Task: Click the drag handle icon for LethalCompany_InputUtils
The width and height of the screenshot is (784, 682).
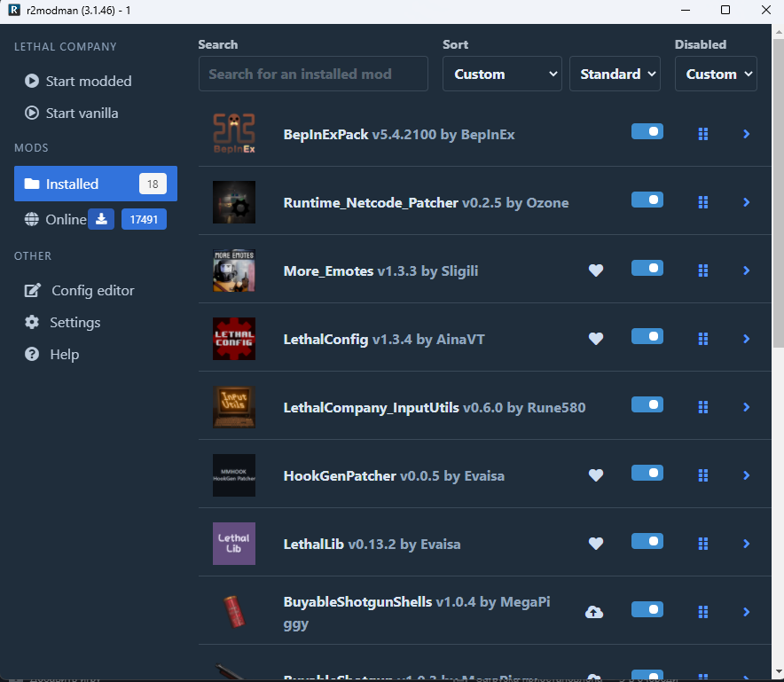Action: [703, 407]
